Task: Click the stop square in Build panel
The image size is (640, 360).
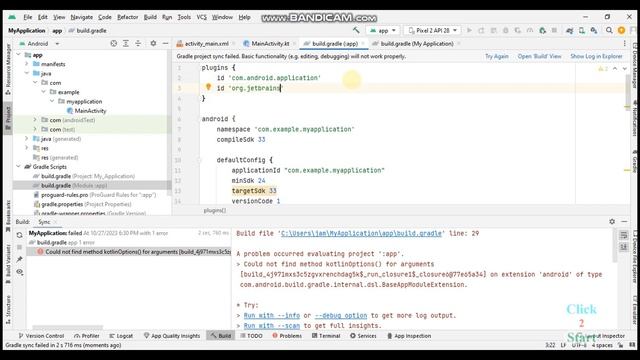Action: coord(19,247)
